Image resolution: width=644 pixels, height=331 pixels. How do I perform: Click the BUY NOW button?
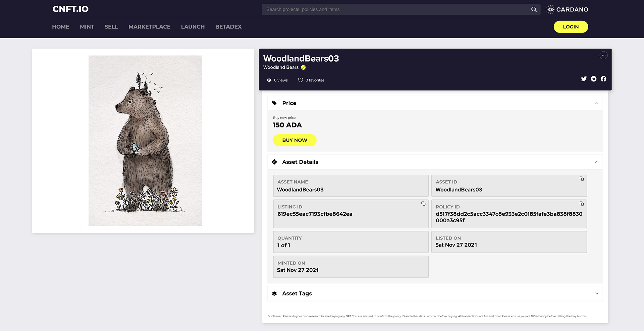(x=294, y=140)
